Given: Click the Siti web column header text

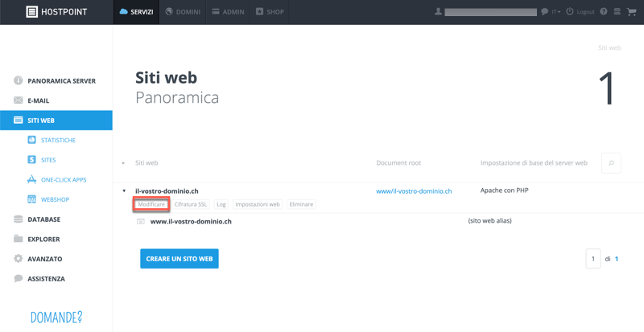Looking at the screenshot, I should click(x=147, y=163).
